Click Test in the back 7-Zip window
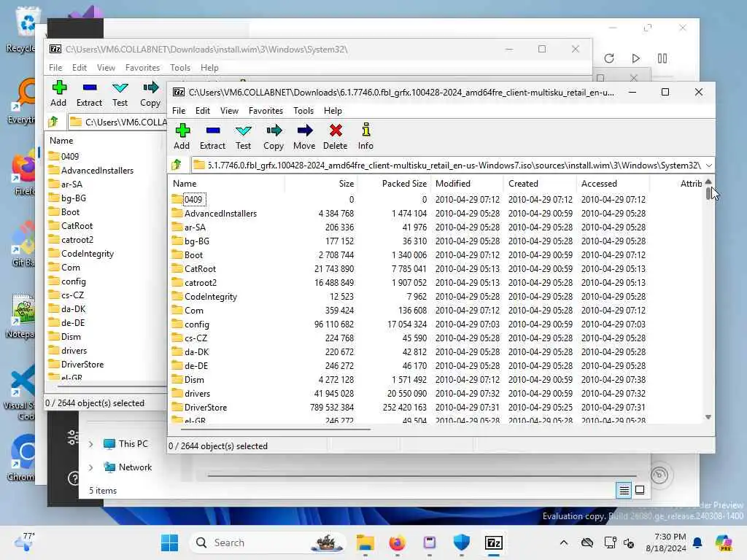 [x=120, y=93]
